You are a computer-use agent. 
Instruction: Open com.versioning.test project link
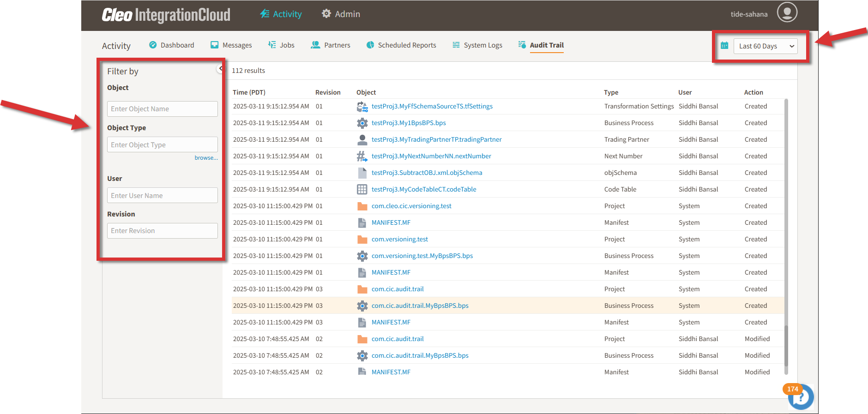[x=400, y=239]
